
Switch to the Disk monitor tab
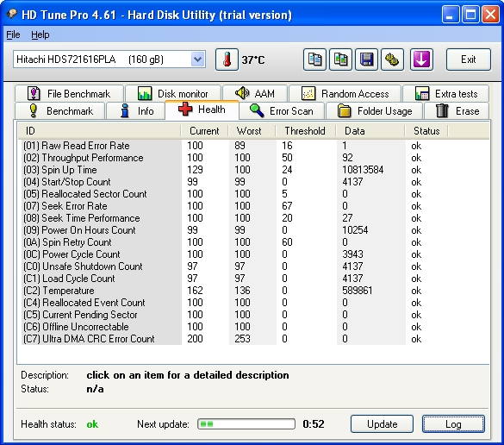(x=173, y=94)
